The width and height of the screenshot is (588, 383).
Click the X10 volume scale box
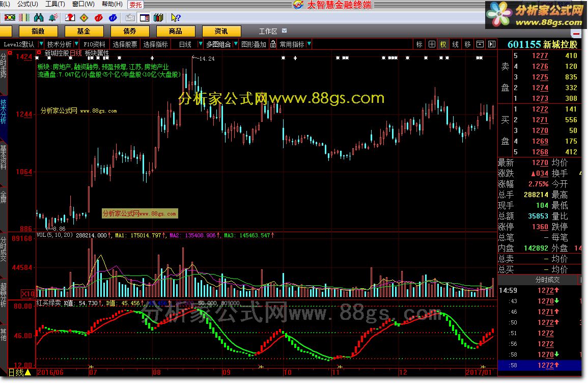point(28,294)
